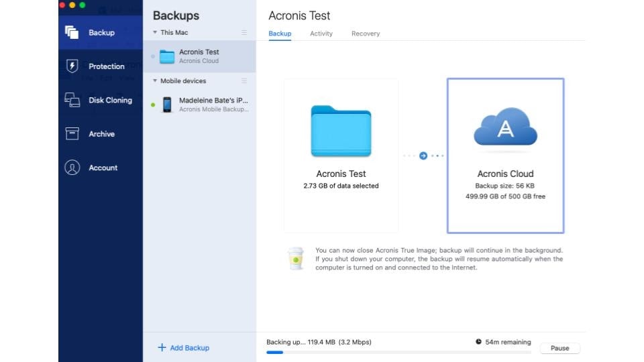
Task: Click the iPhone device icon
Action: coord(167,105)
